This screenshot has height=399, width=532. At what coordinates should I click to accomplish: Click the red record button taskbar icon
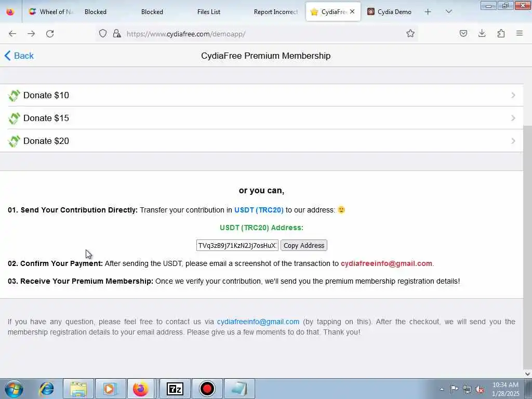[207, 389]
